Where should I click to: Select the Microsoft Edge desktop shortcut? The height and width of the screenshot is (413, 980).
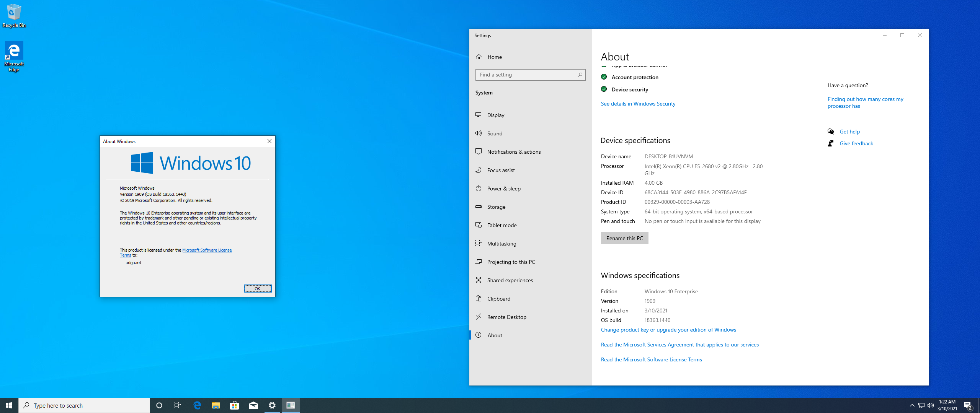point(14,57)
